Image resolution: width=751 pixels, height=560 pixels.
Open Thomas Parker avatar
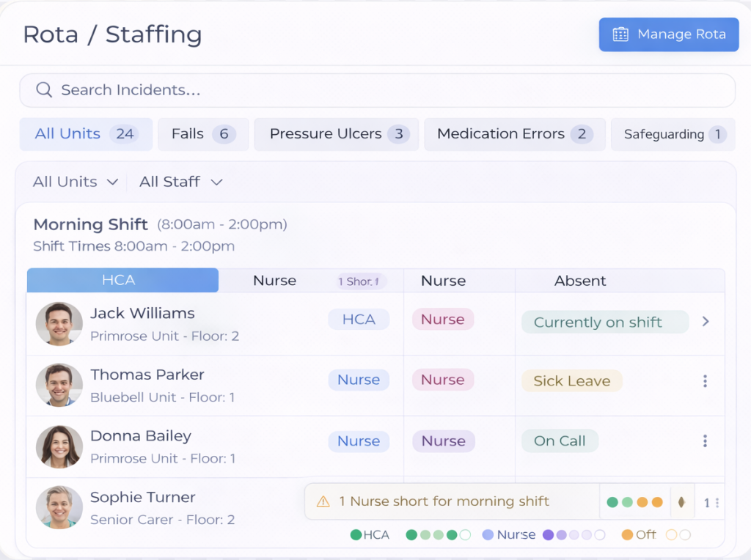(x=59, y=385)
